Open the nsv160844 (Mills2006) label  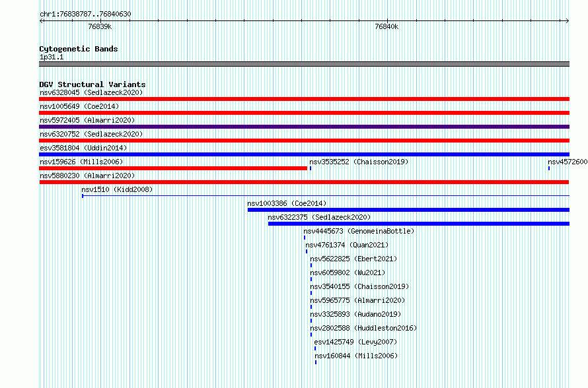(356, 356)
